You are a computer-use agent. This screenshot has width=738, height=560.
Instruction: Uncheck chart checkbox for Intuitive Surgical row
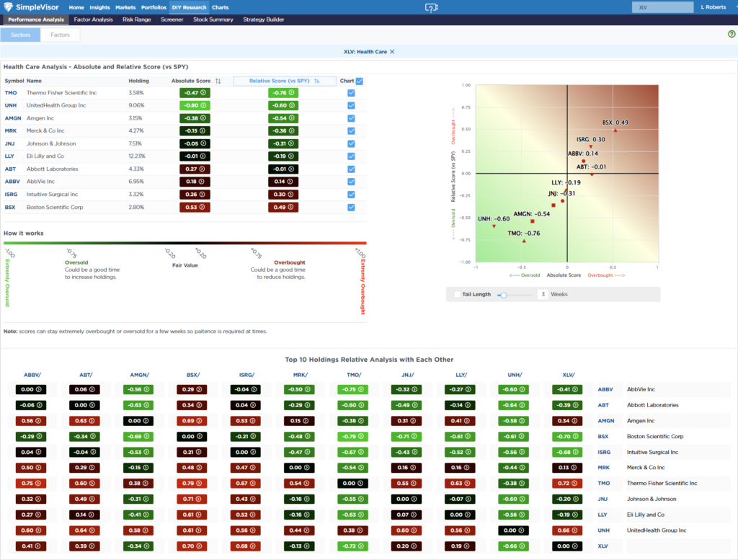[x=351, y=195]
